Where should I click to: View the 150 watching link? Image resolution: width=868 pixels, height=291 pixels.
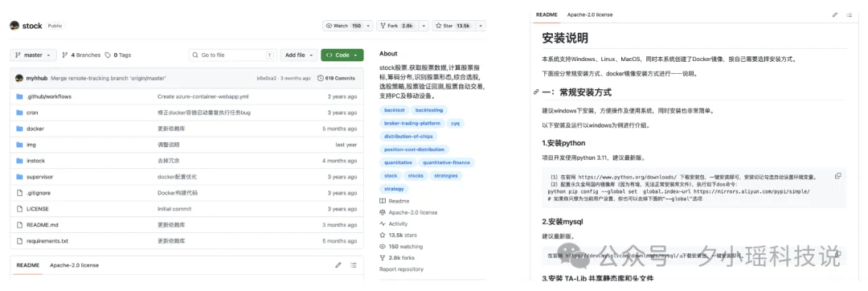pos(401,247)
